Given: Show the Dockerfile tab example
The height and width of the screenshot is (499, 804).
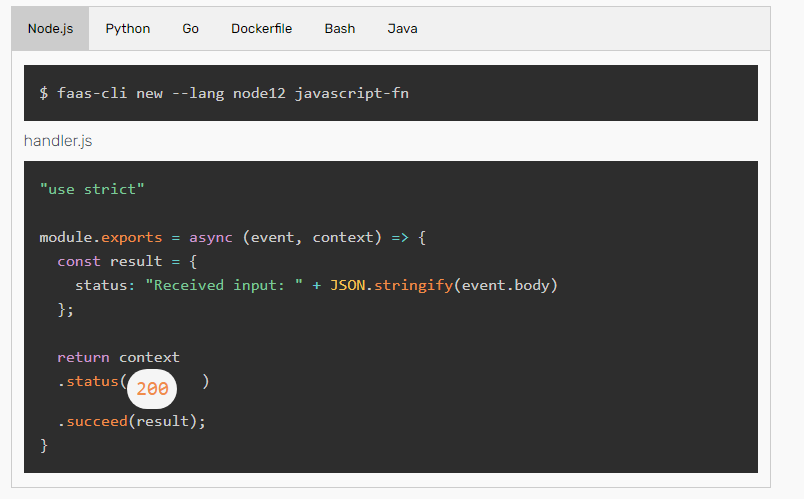Looking at the screenshot, I should point(261,29).
